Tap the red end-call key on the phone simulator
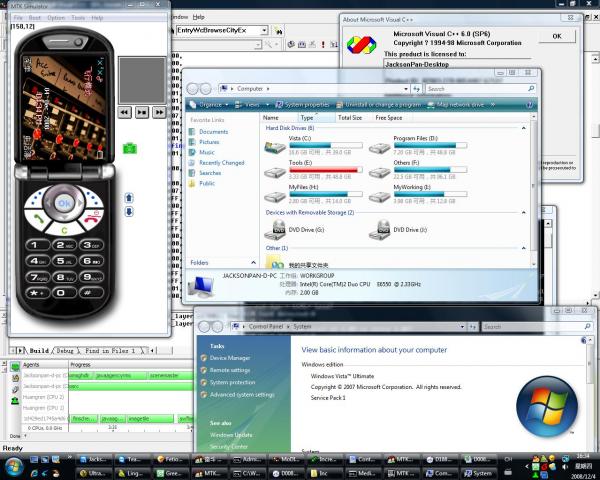 91,218
